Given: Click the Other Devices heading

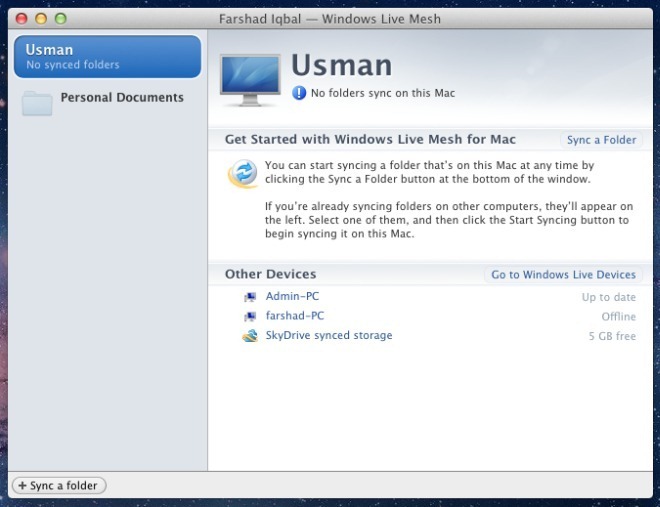Looking at the screenshot, I should (270, 274).
